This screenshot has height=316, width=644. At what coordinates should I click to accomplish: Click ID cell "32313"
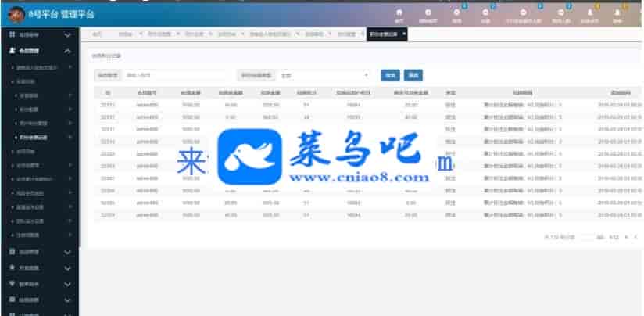108,105
